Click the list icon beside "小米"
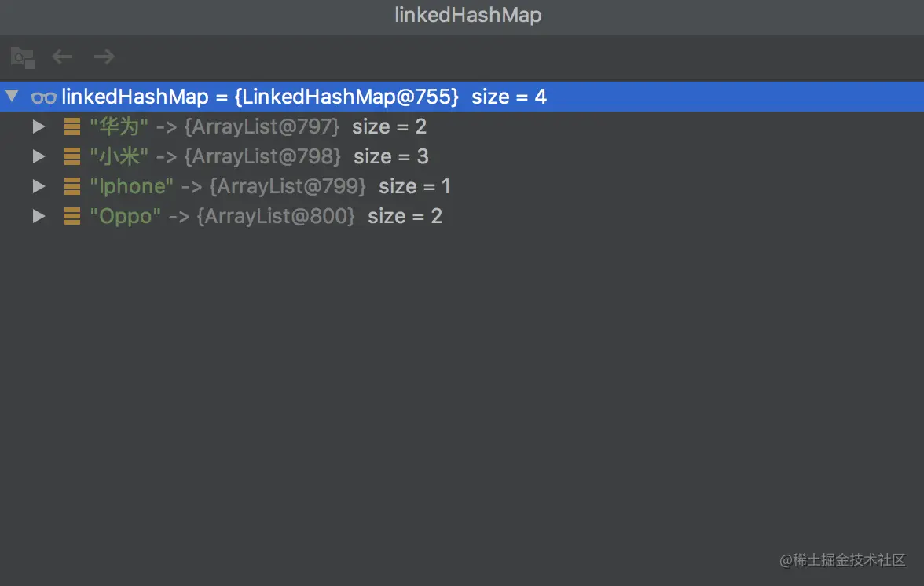Image resolution: width=924 pixels, height=586 pixels. pyautogui.click(x=72, y=156)
